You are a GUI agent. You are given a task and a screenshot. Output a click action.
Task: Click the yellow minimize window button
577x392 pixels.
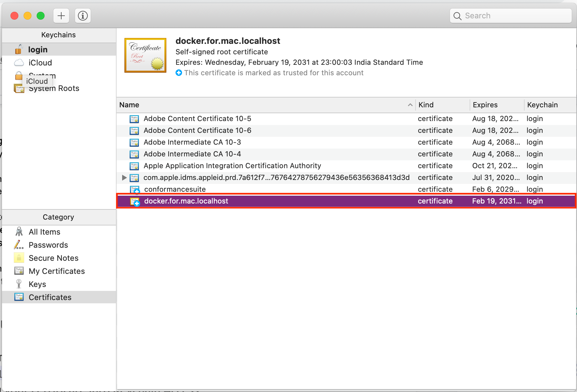pos(28,16)
